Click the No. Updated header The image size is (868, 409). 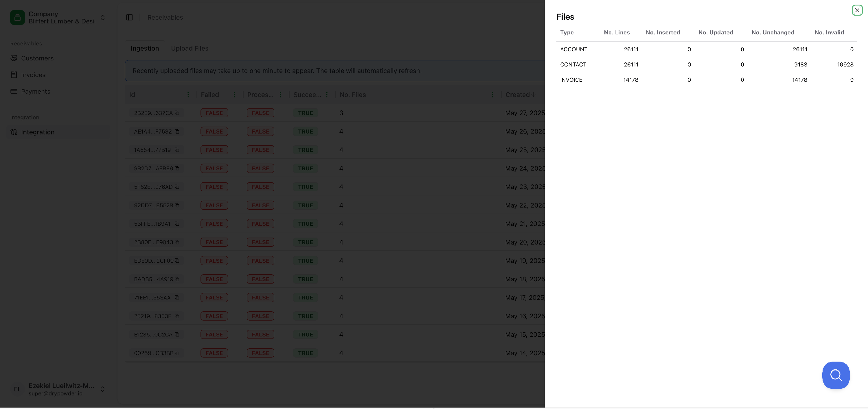[x=716, y=32]
